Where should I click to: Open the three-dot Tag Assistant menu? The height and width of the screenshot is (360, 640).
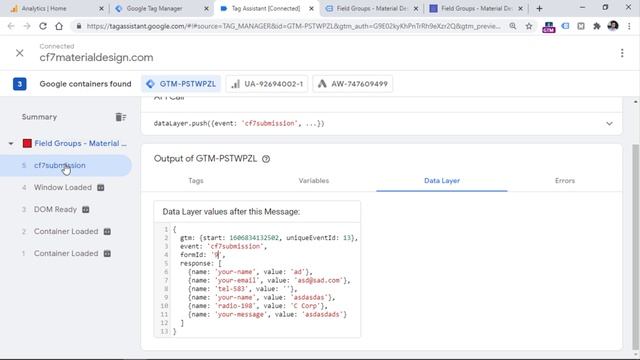pos(622,53)
